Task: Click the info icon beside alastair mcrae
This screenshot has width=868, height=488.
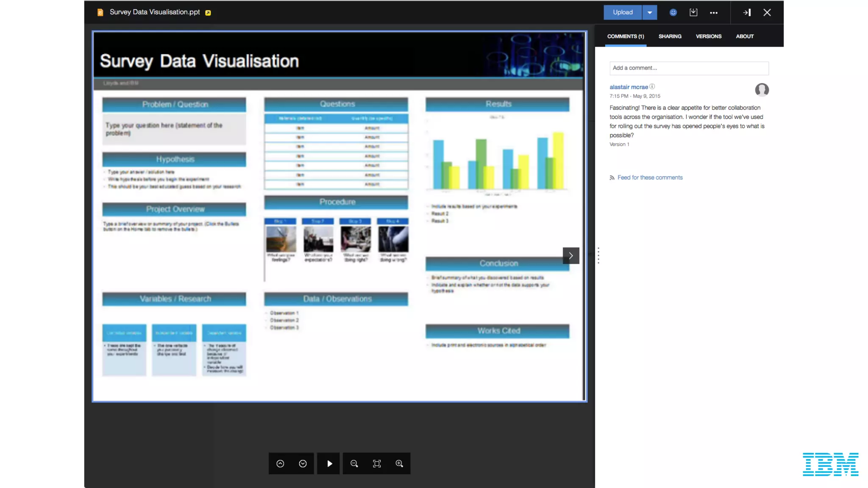Action: [x=652, y=86]
